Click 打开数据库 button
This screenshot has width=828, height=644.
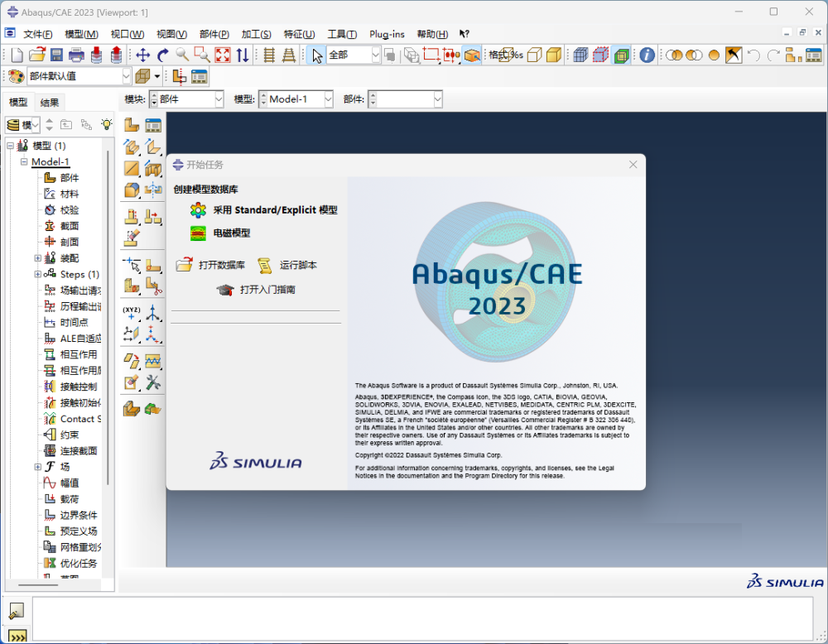210,265
